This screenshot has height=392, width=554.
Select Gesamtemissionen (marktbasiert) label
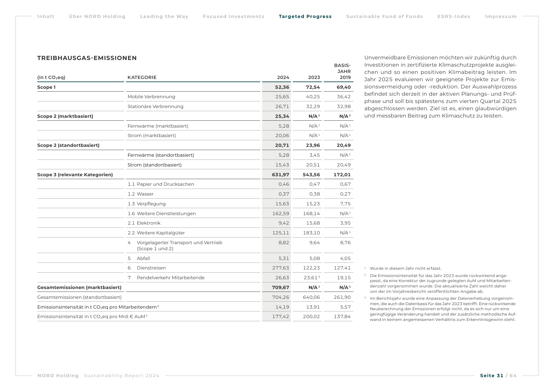coord(79,287)
